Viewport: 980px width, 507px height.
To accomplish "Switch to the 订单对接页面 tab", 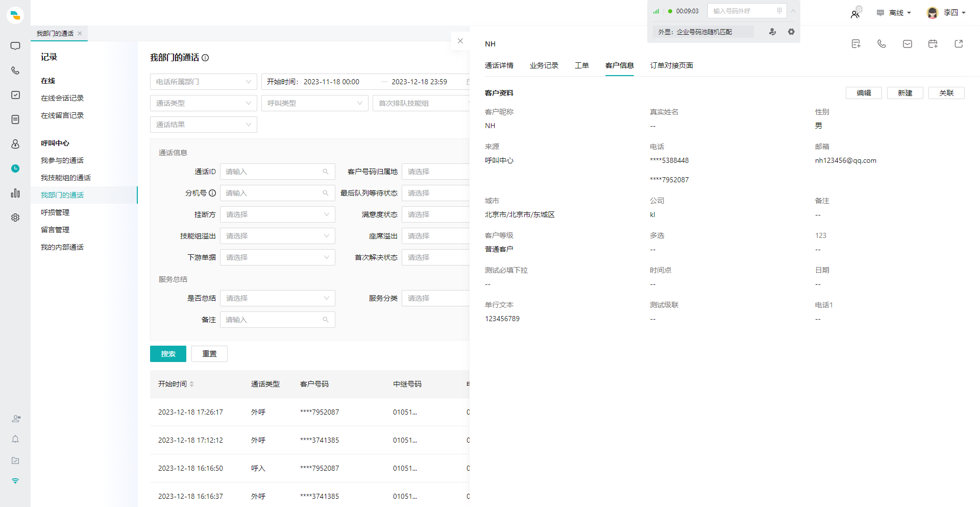I will 672,65.
